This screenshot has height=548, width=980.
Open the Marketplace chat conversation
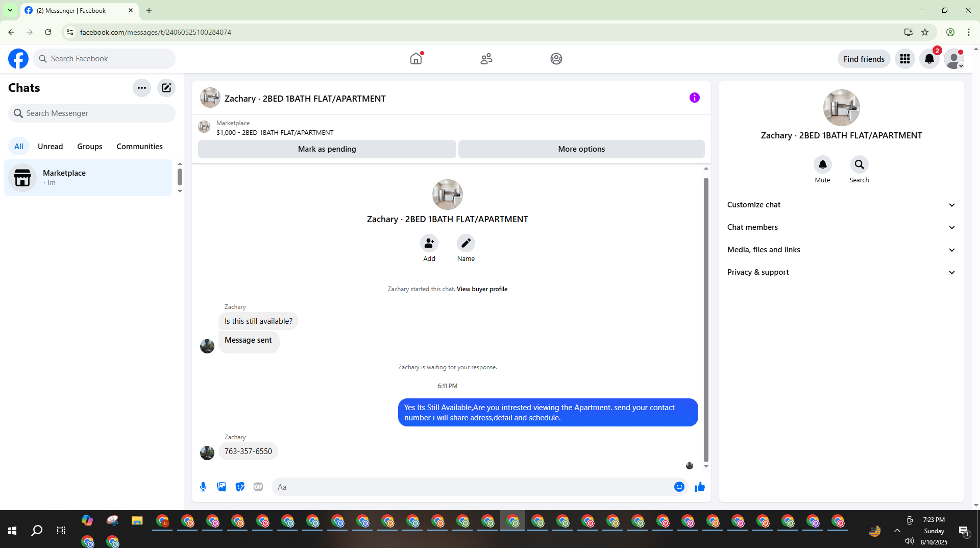pos(88,178)
